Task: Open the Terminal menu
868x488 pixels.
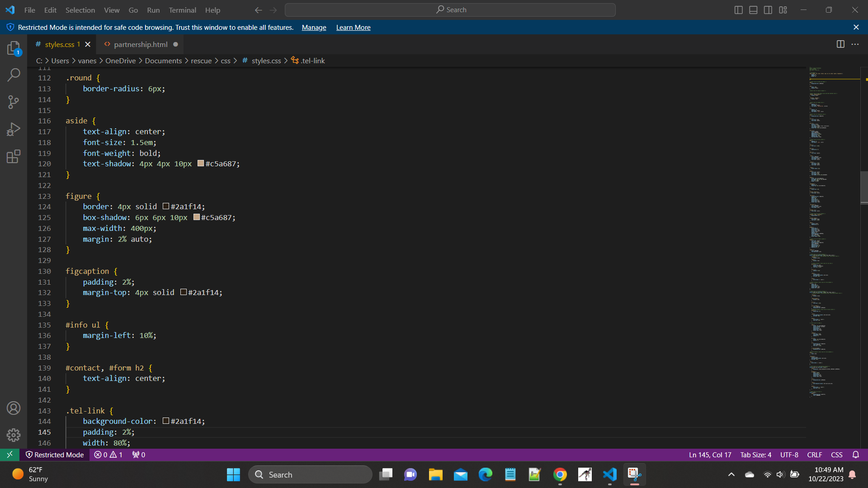Action: click(x=182, y=10)
